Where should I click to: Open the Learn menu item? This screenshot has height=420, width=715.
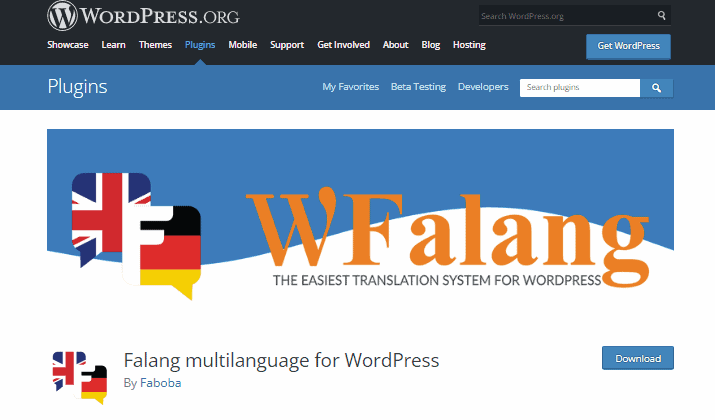click(114, 45)
